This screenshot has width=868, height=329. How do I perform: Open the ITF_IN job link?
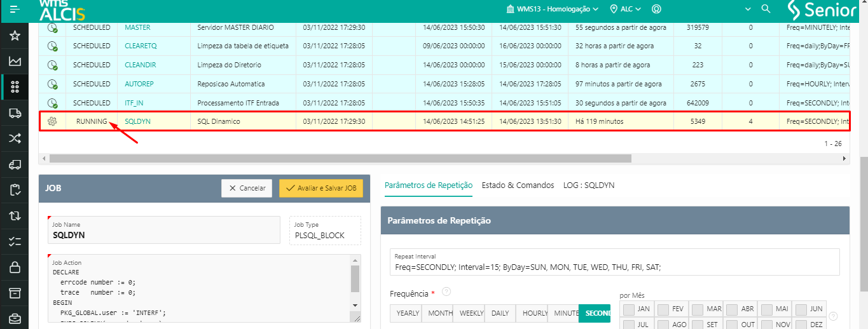pos(134,103)
